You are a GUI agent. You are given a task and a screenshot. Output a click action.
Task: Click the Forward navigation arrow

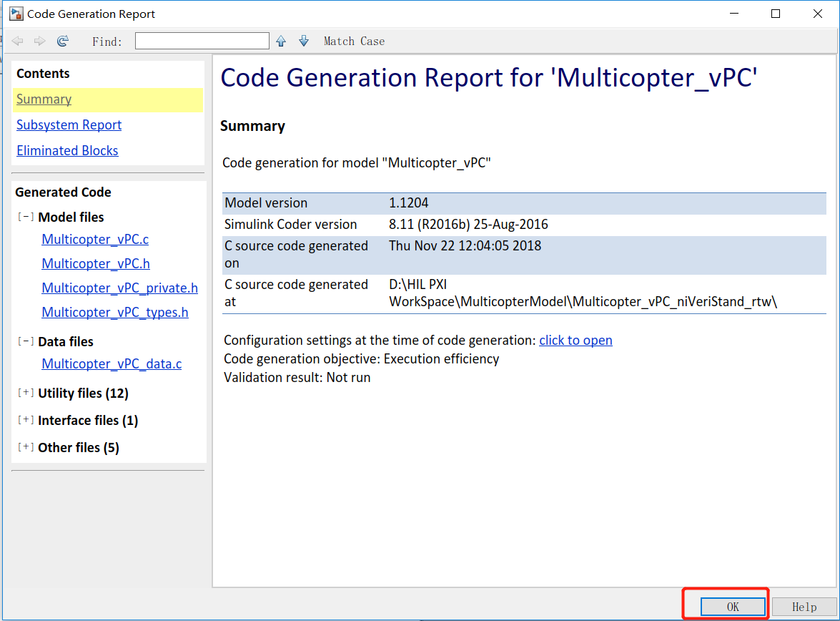pyautogui.click(x=39, y=41)
